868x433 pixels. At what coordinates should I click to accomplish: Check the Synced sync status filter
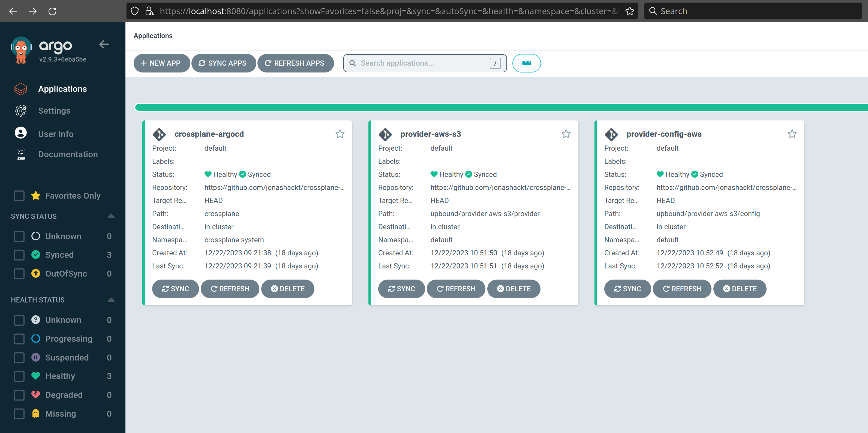(x=19, y=255)
